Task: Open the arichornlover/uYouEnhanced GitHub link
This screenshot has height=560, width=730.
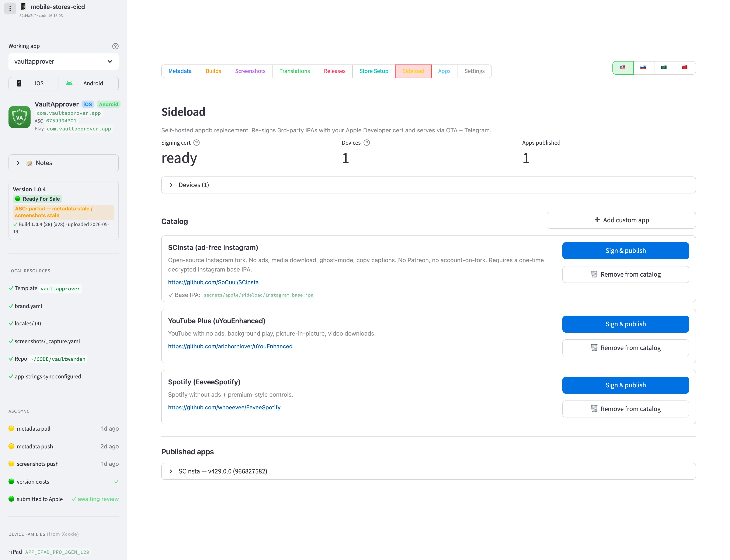Action: tap(230, 346)
